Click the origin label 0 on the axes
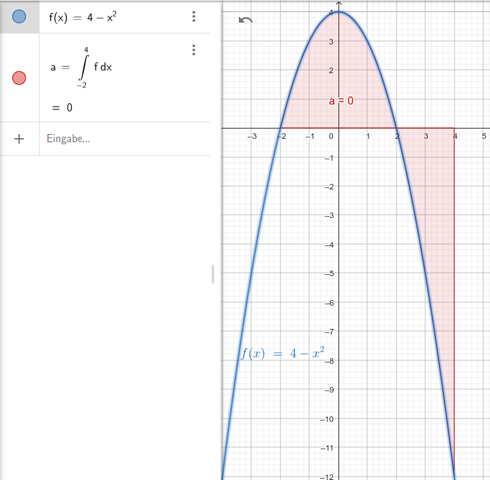 click(331, 136)
